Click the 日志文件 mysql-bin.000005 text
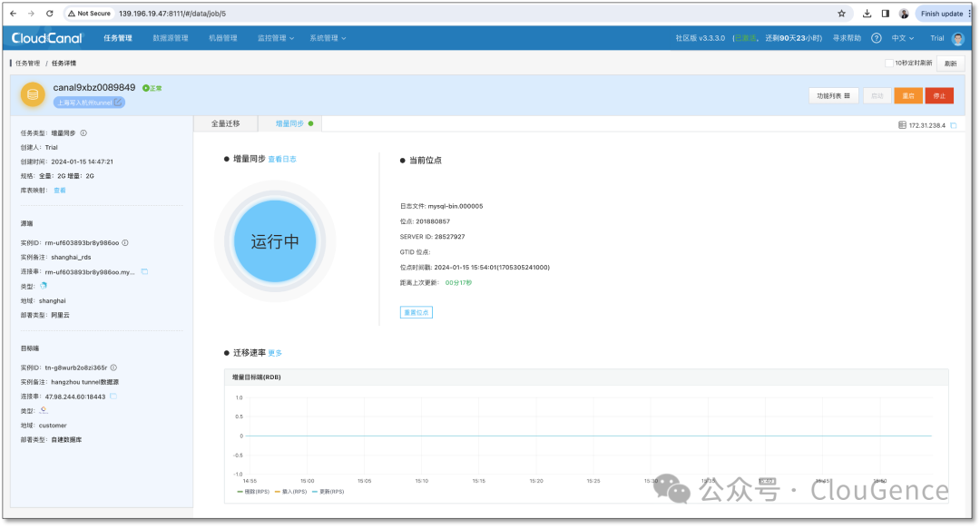Image resolution: width=980 pixels, height=529 pixels. (x=441, y=206)
